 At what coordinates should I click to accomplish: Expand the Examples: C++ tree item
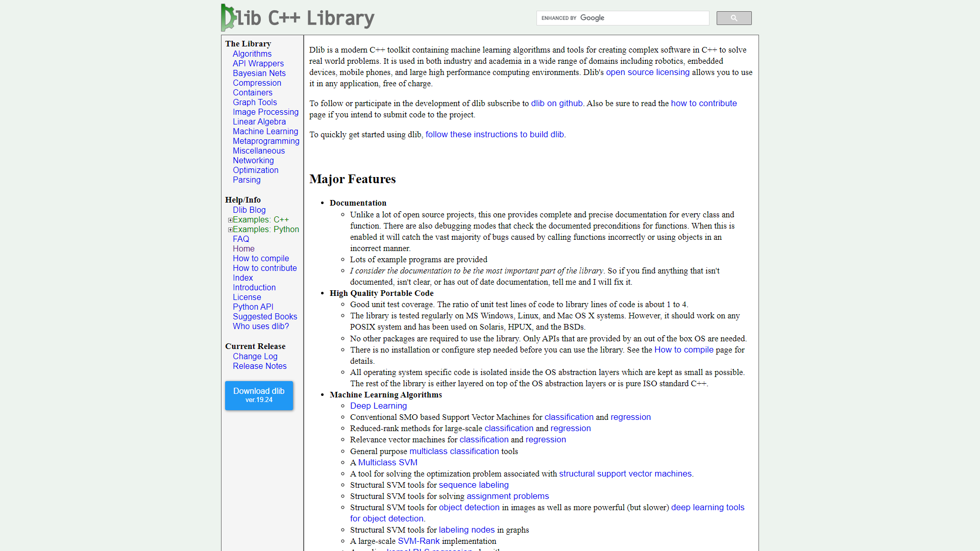[230, 219]
